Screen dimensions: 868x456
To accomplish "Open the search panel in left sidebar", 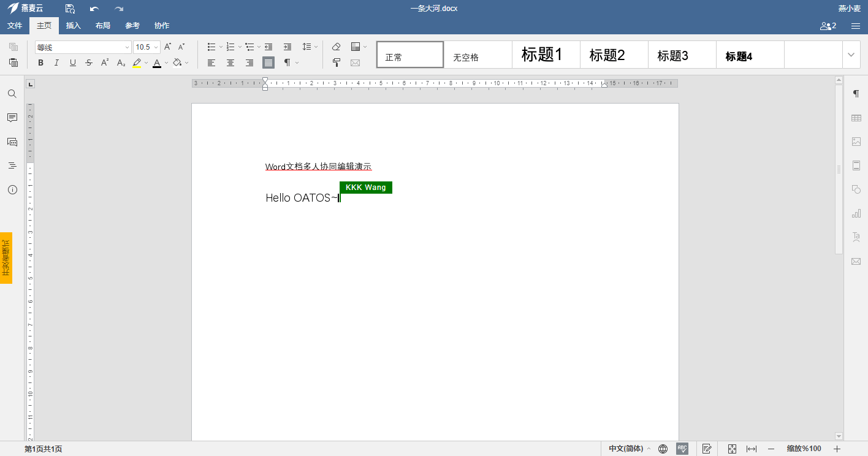I will (12, 94).
